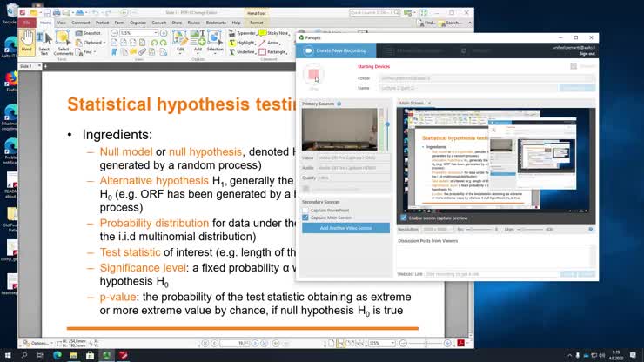Open the Add content tool

click(x=198, y=42)
